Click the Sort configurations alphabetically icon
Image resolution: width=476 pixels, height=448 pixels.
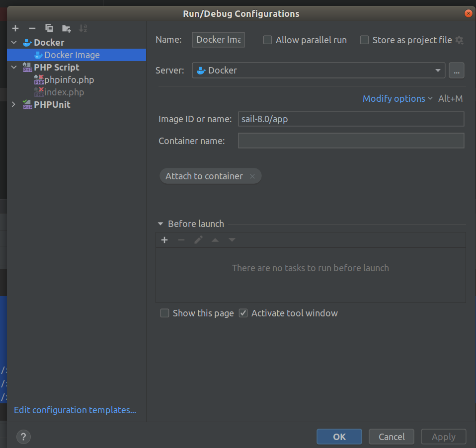click(x=83, y=28)
